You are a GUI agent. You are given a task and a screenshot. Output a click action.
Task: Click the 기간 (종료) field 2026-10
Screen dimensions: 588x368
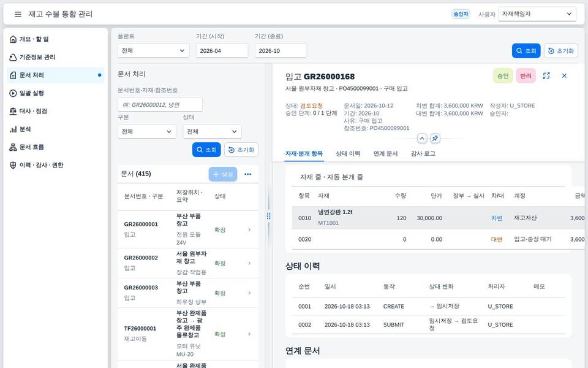(x=281, y=51)
